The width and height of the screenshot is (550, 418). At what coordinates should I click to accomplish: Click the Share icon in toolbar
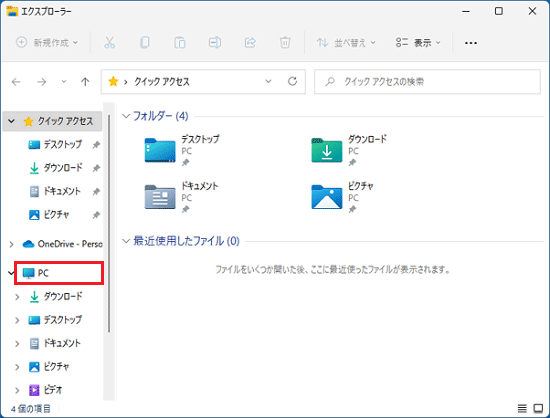250,43
